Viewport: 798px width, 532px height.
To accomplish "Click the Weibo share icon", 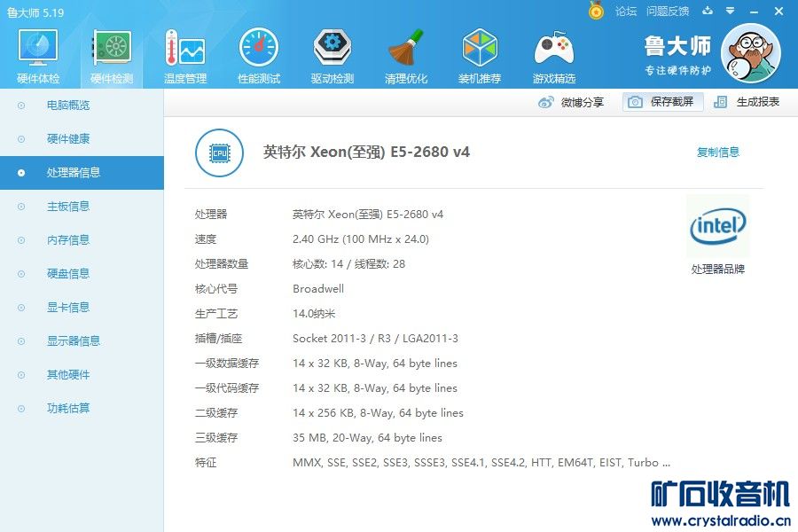I will pyautogui.click(x=545, y=102).
